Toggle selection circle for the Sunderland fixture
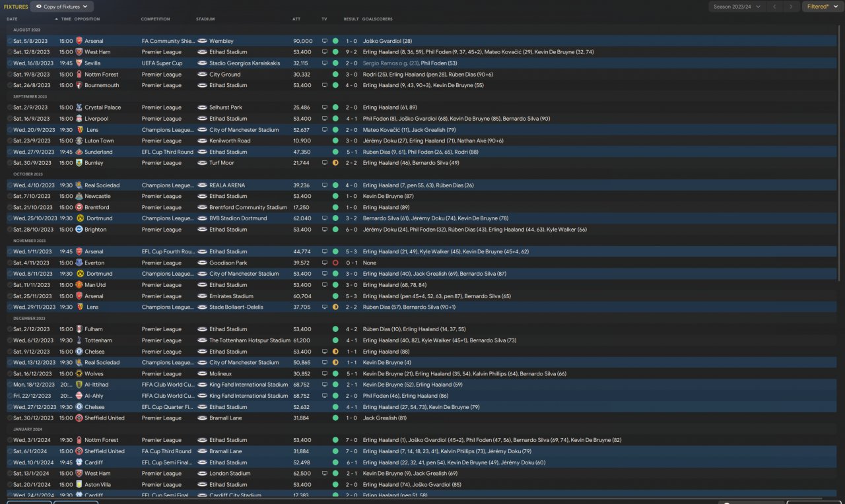The image size is (845, 504). (10, 152)
